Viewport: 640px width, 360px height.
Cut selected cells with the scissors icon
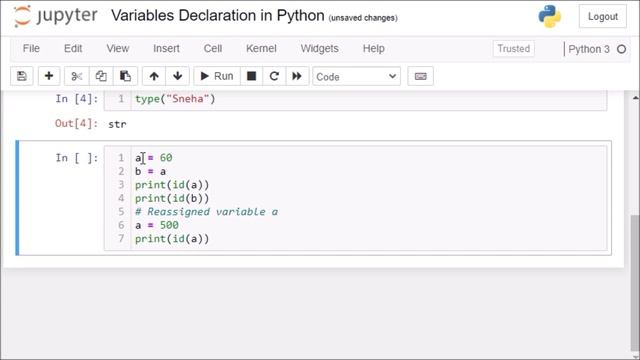tap(76, 76)
